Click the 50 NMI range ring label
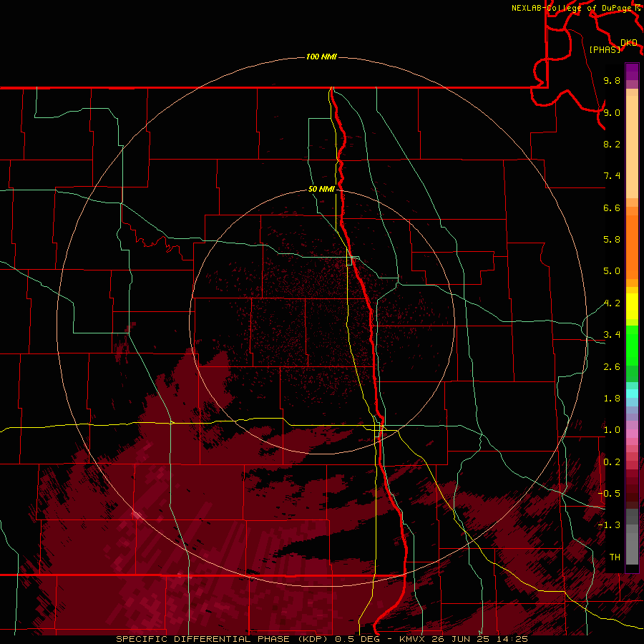Viewport: 644px width, 644px height. [x=321, y=189]
